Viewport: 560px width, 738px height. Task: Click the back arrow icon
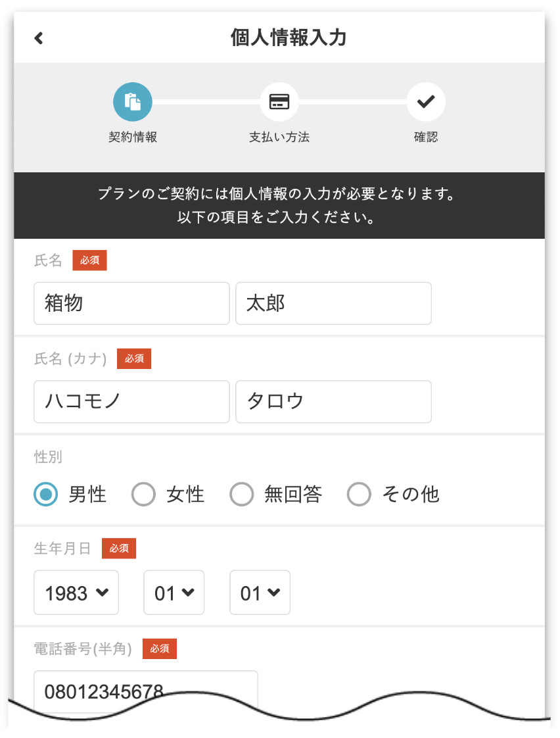point(39,38)
